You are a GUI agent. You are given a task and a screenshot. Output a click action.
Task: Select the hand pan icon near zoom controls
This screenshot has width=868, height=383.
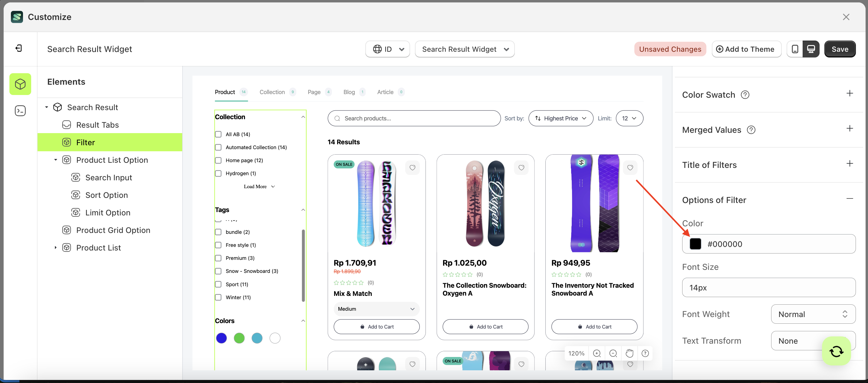coord(630,353)
